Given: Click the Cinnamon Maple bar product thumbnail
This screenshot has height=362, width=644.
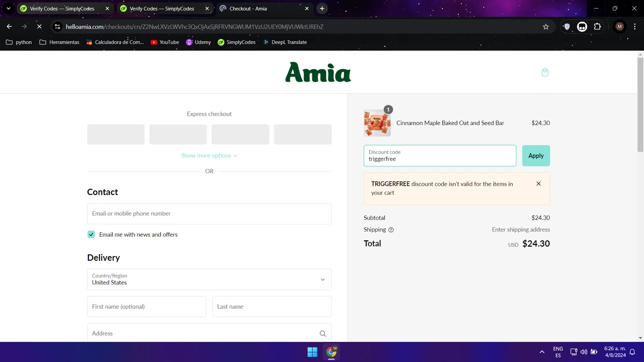Looking at the screenshot, I should (x=377, y=123).
